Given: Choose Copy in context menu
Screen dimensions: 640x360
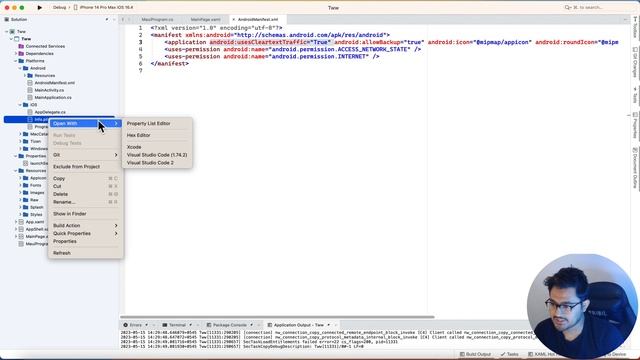Looking at the screenshot, I should [85, 178].
